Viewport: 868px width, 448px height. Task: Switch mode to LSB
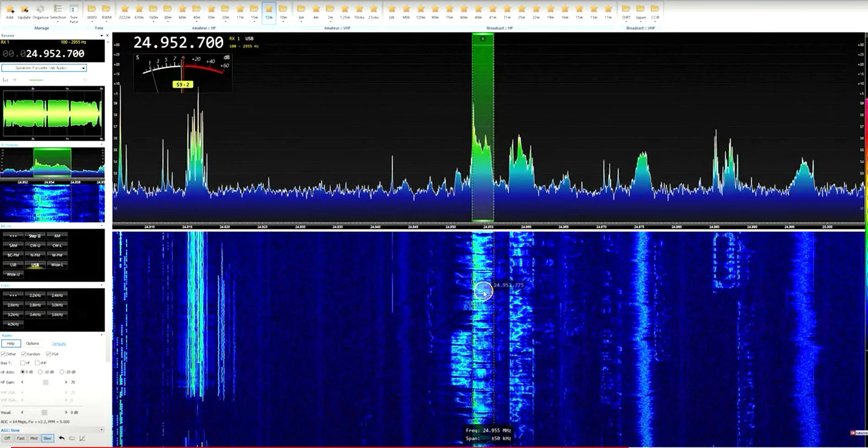click(13, 265)
